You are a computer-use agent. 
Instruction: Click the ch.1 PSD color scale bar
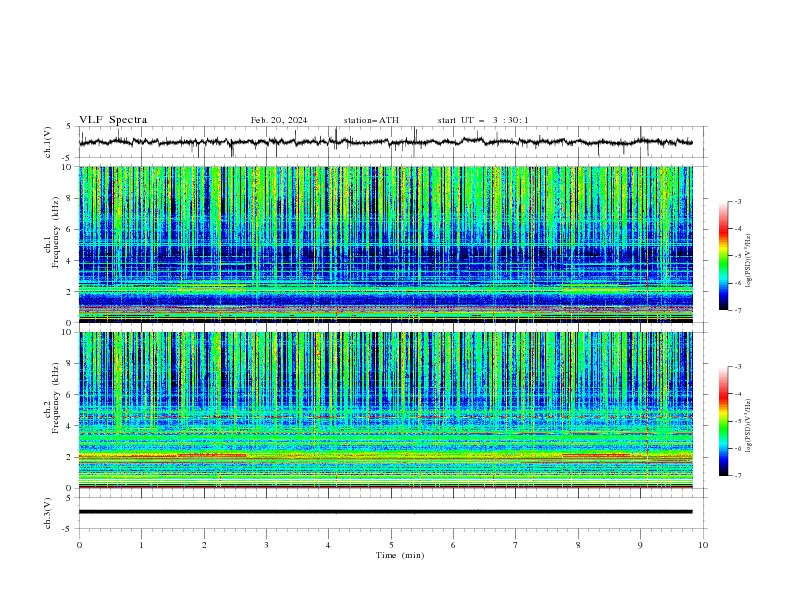(x=723, y=256)
